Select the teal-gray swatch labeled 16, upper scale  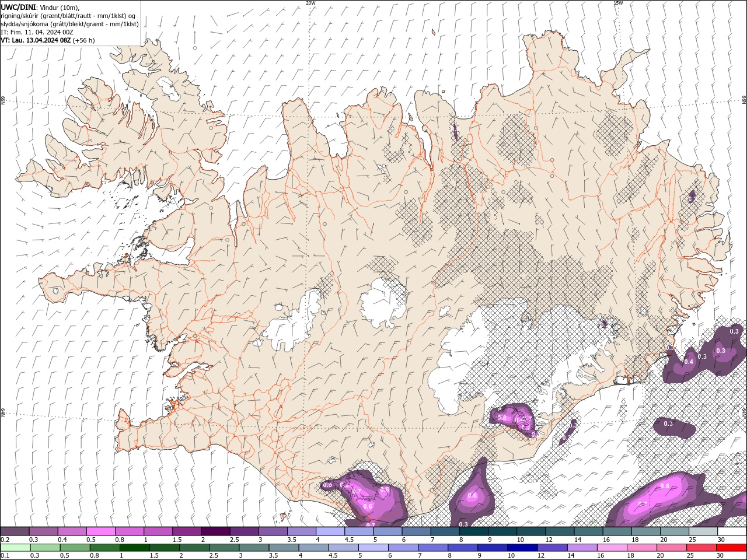point(617,531)
